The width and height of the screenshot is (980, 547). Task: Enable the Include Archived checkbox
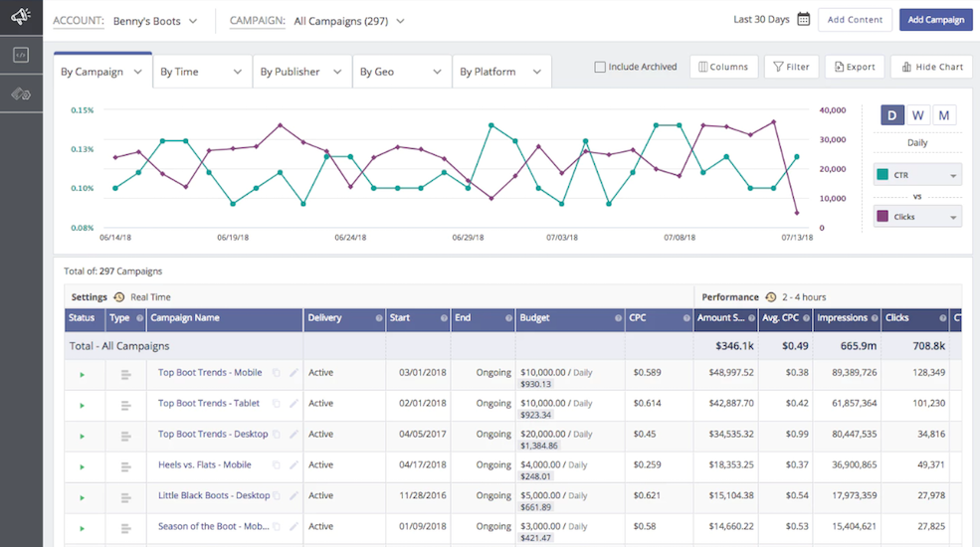coord(600,68)
